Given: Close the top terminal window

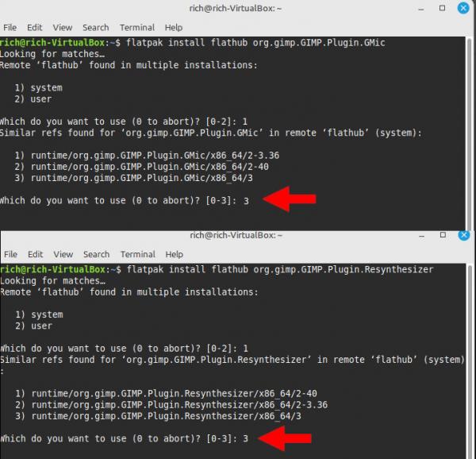Looking at the screenshot, I should (463, 8).
